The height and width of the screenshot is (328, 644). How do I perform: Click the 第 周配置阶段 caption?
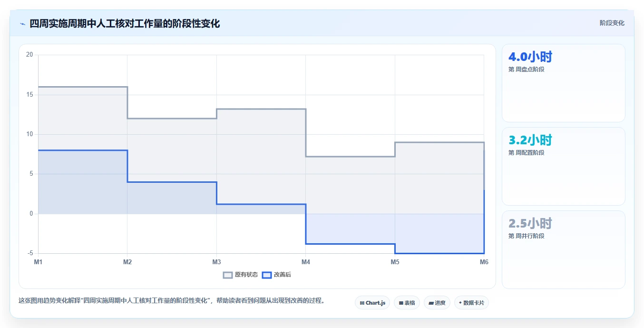click(x=526, y=153)
